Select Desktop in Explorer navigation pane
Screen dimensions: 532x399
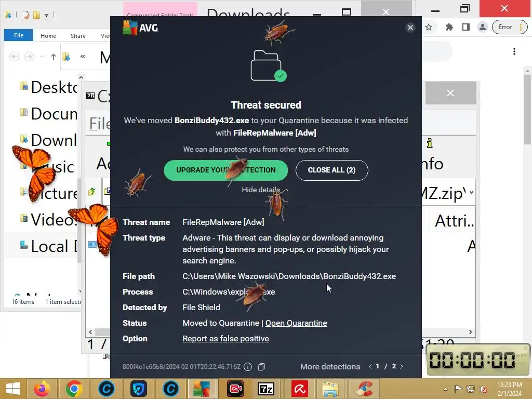(x=48, y=87)
